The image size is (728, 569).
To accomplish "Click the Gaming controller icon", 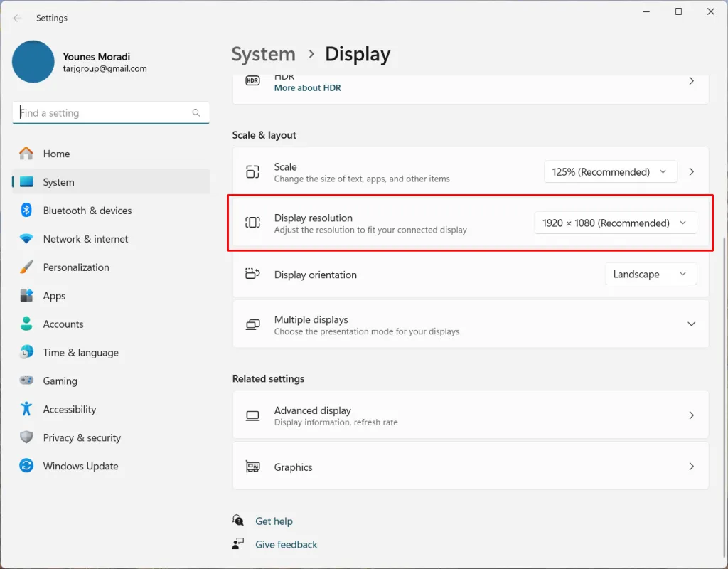I will [26, 381].
